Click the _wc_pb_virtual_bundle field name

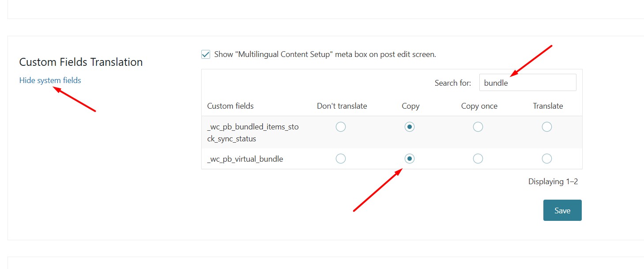pyautogui.click(x=245, y=159)
